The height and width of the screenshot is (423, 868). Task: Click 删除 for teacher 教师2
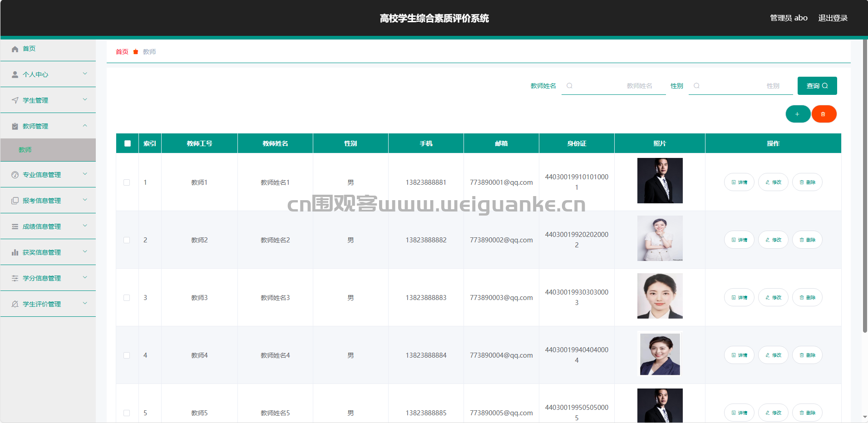click(x=807, y=240)
